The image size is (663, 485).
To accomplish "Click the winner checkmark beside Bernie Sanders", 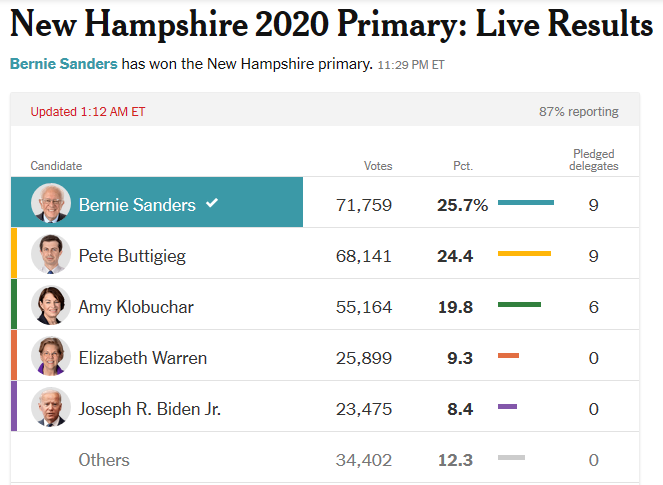I will tap(212, 203).
